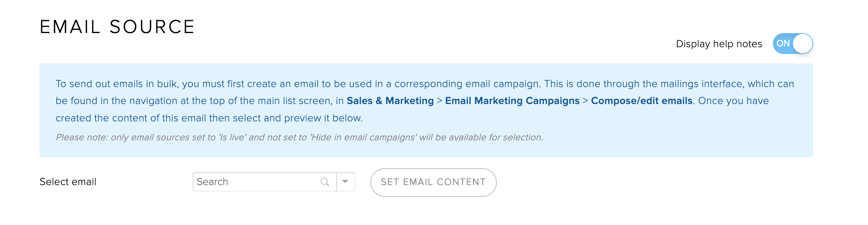Click the arrow separator before Compose/edit emails
Viewport: 868px width, 225px height.
pos(585,101)
